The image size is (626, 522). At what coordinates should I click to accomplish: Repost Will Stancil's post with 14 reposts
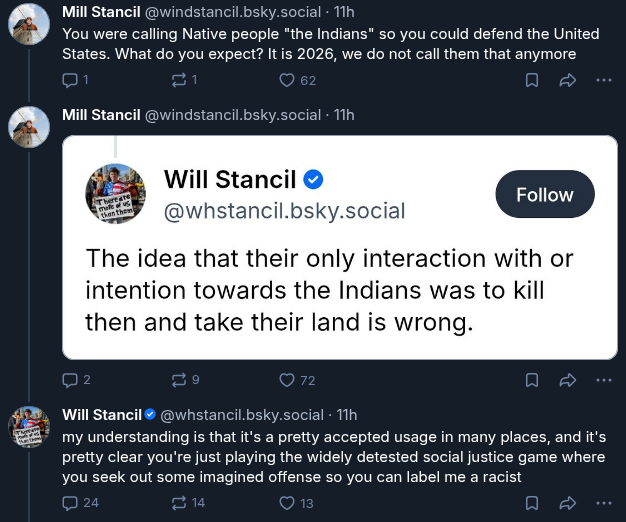179,503
